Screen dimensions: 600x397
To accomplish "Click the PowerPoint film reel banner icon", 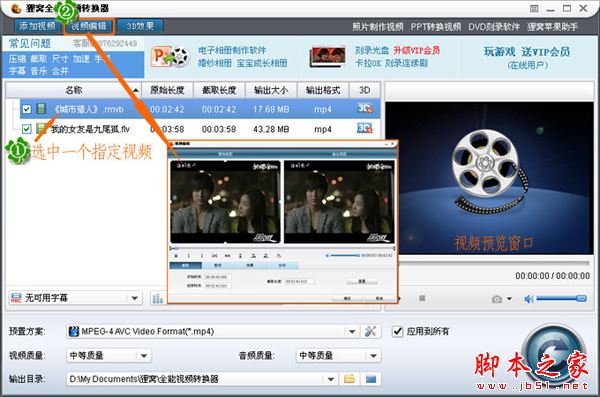I will 171,57.
